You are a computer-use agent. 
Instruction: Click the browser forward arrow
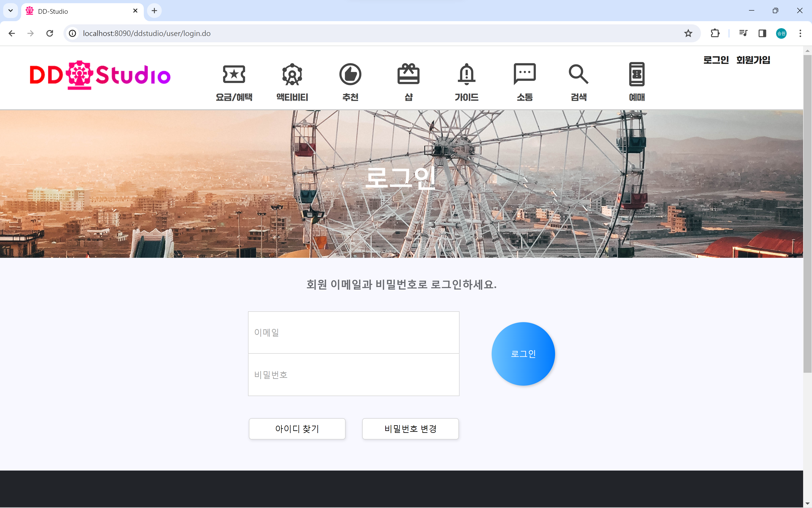point(30,33)
